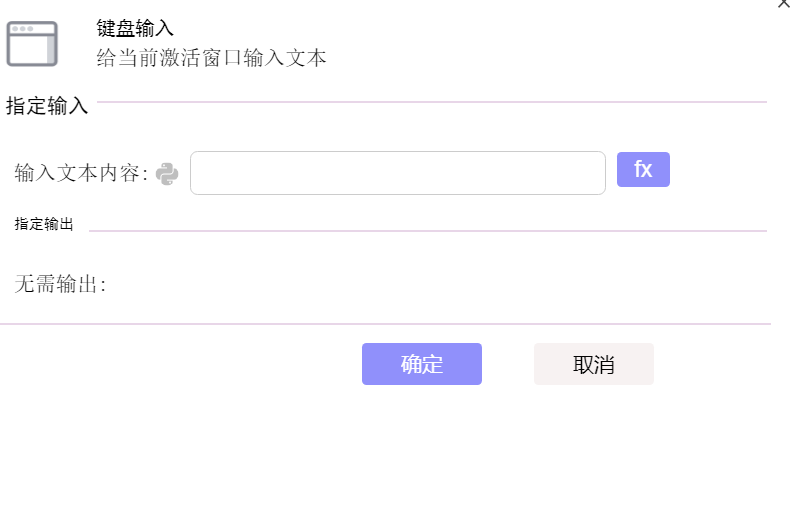Close the keyboard input dialog
The height and width of the screenshot is (511, 806).
click(784, 3)
